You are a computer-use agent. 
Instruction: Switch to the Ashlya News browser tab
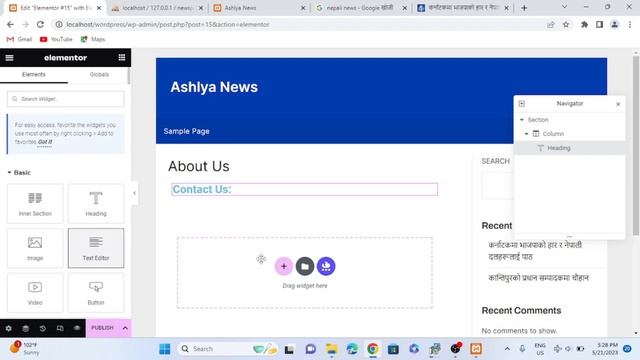[x=260, y=8]
